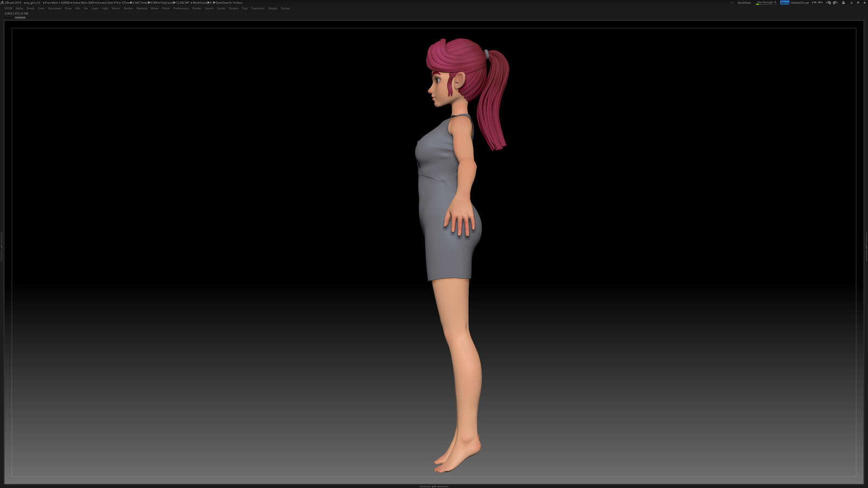The height and width of the screenshot is (488, 868).
Task: Toggle the Menus button
Action: coord(785,3)
